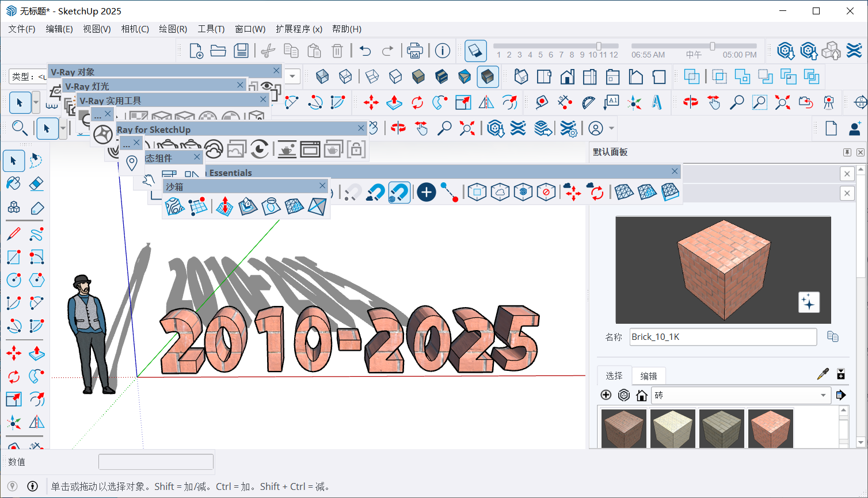Open the 砖 material library dropdown
The width and height of the screenshot is (868, 498).
823,395
